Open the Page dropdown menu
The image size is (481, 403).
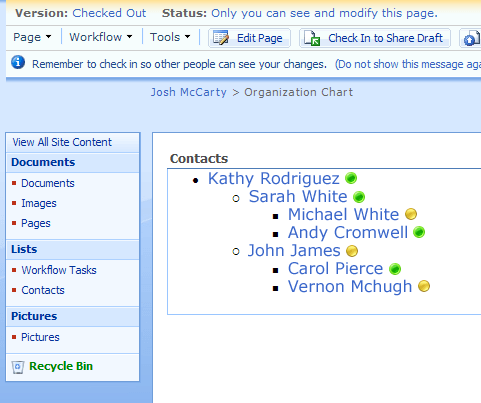32,37
